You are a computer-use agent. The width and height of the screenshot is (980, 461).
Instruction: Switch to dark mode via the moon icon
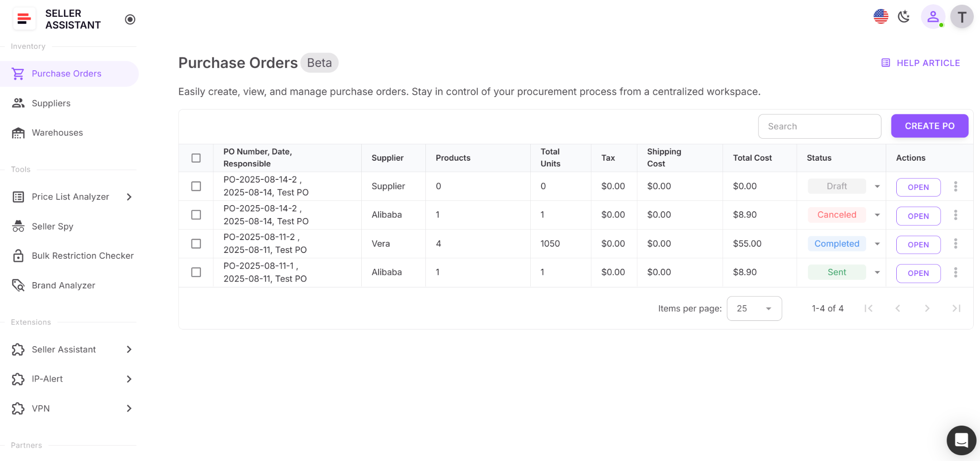[x=904, y=16]
